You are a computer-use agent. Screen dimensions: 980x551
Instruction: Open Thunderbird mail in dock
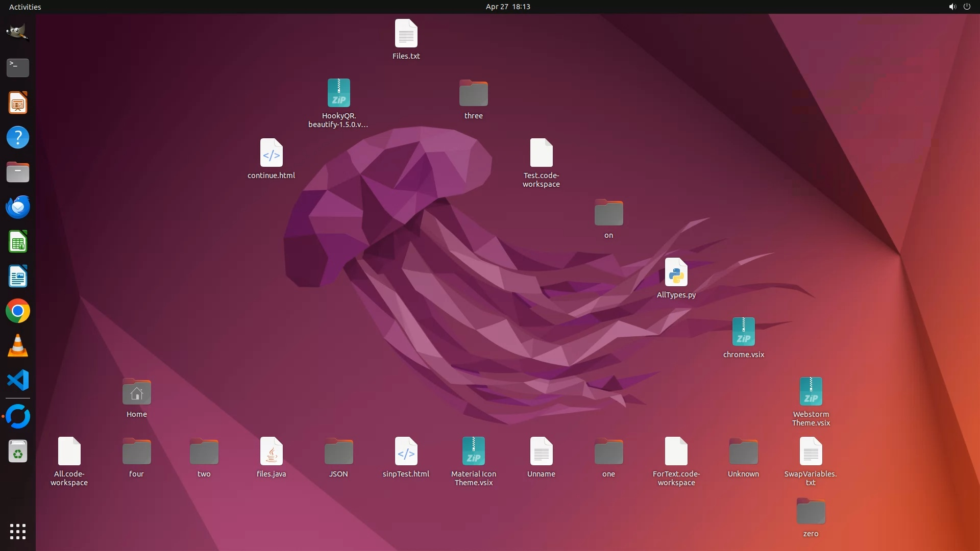click(17, 207)
